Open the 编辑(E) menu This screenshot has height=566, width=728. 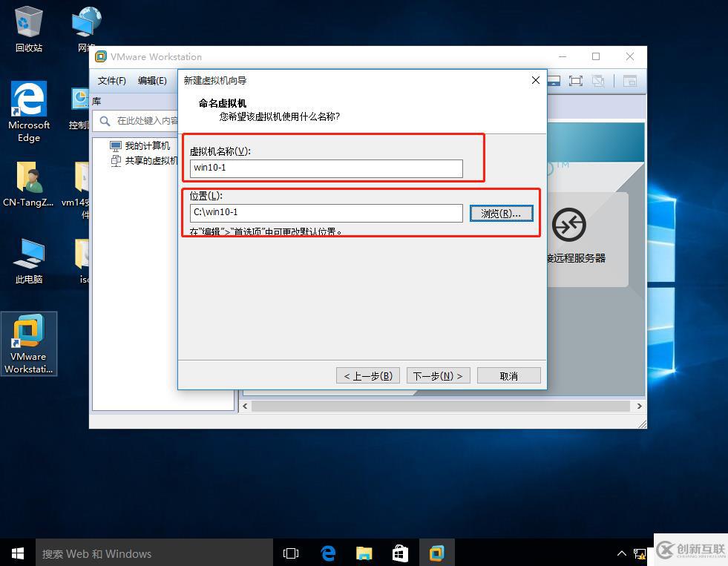152,81
